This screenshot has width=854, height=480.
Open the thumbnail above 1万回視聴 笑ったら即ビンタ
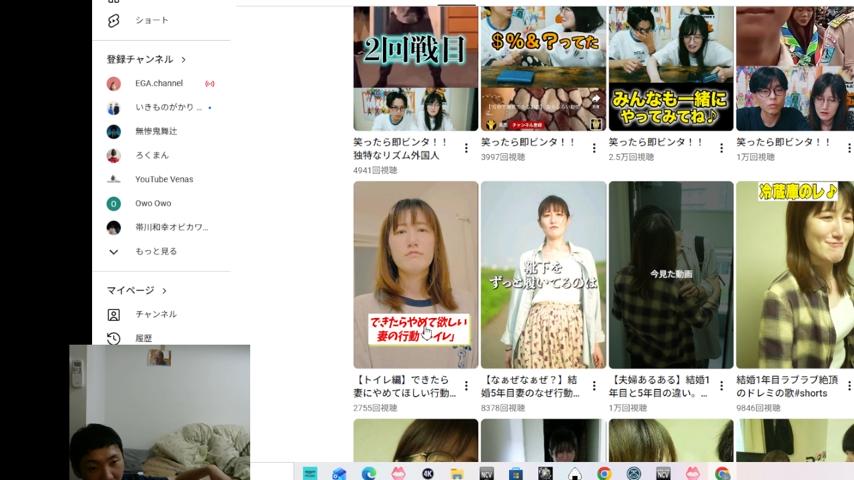coord(795,69)
